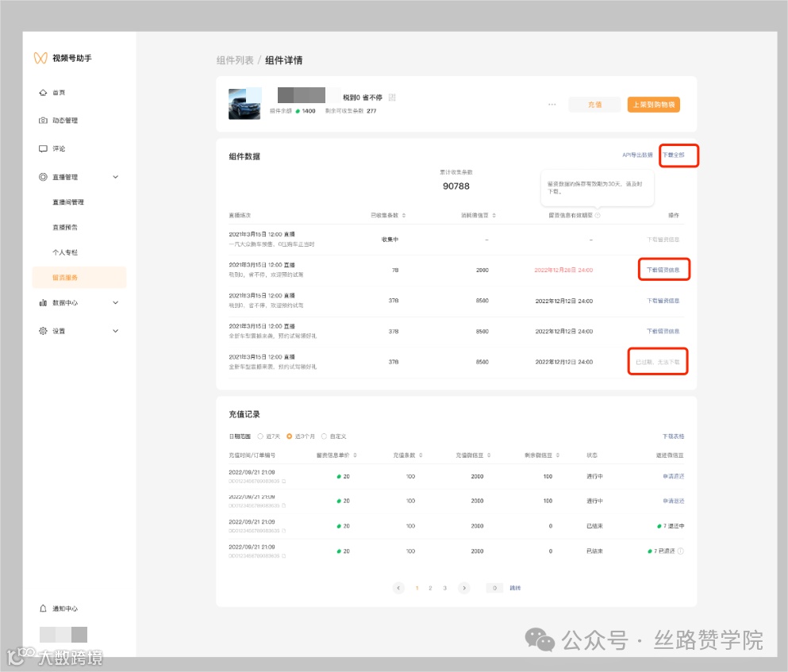Click the orange 上架到购物袋 button
Viewport: 788px width, 672px height.
coord(653,105)
